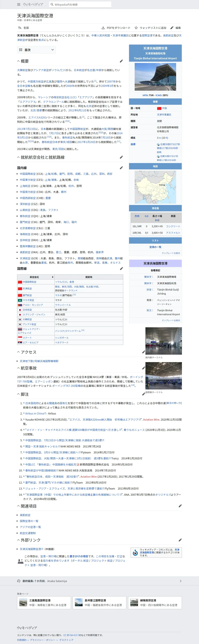Edit the 関連項目 section pencil
The height and width of the screenshot is (644, 199).
point(180,506)
